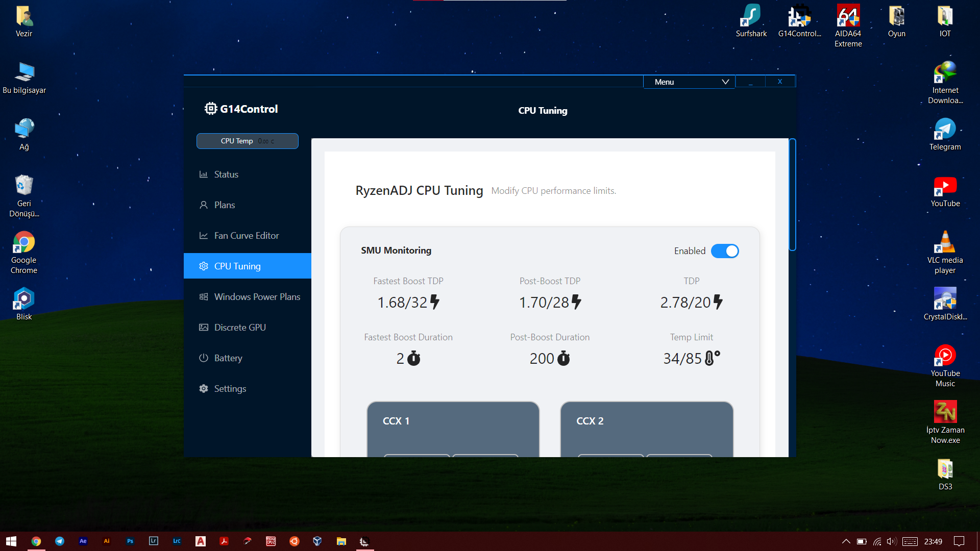This screenshot has height=551, width=980.
Task: Open Fan Curve Editor chart icon
Action: tap(204, 236)
